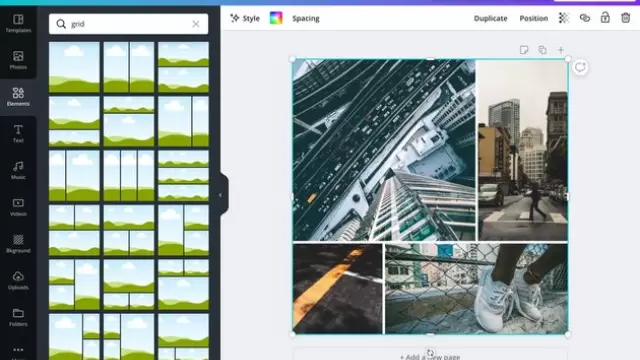This screenshot has height=360, width=640.
Task: Click the bottom-right corner resize handle
Action: pyautogui.click(x=568, y=334)
